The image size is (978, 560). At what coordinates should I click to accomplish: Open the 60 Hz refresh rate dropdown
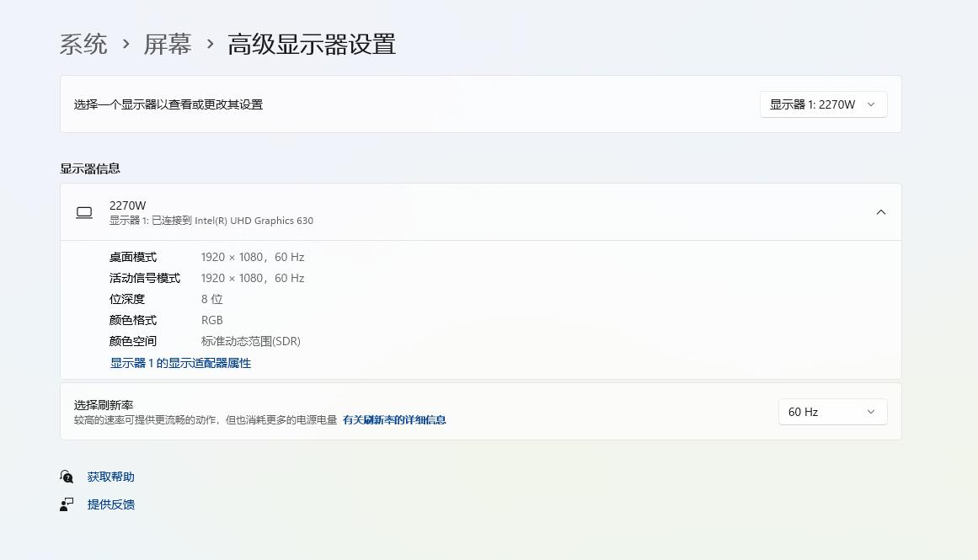tap(832, 412)
